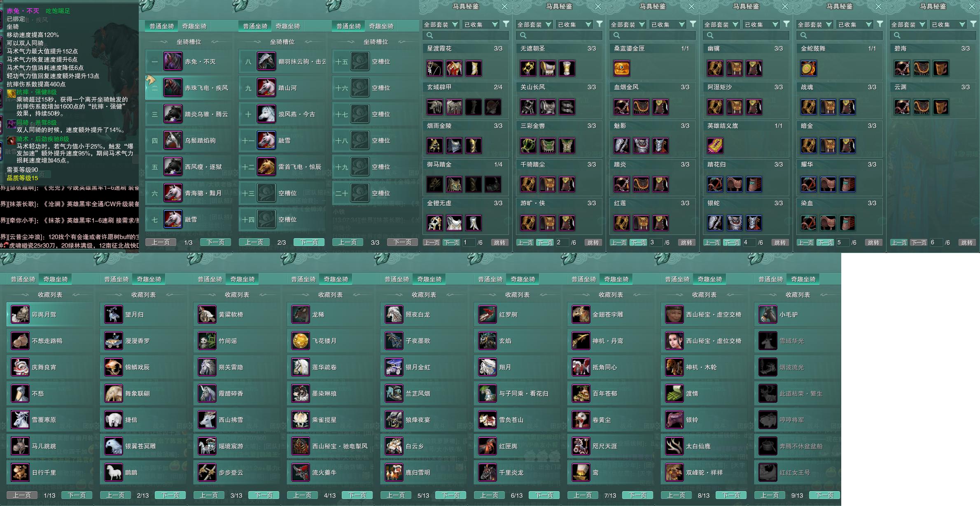Viewport: 980px width, 506px height.
Task: Open 普通坐骑 tab above 小毛驴 list
Action: [x=771, y=279]
